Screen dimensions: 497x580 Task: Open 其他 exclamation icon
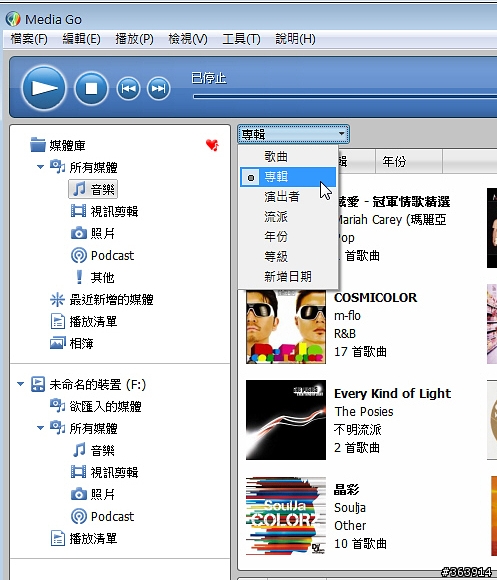pos(79,277)
